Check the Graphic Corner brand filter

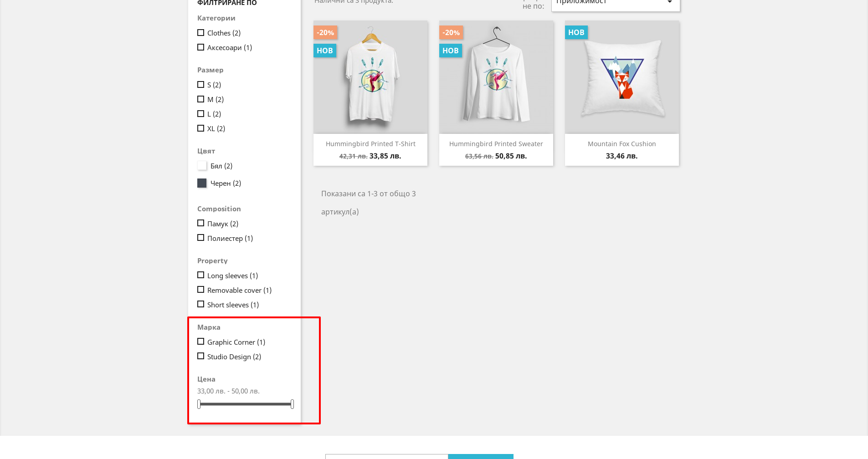(x=200, y=342)
